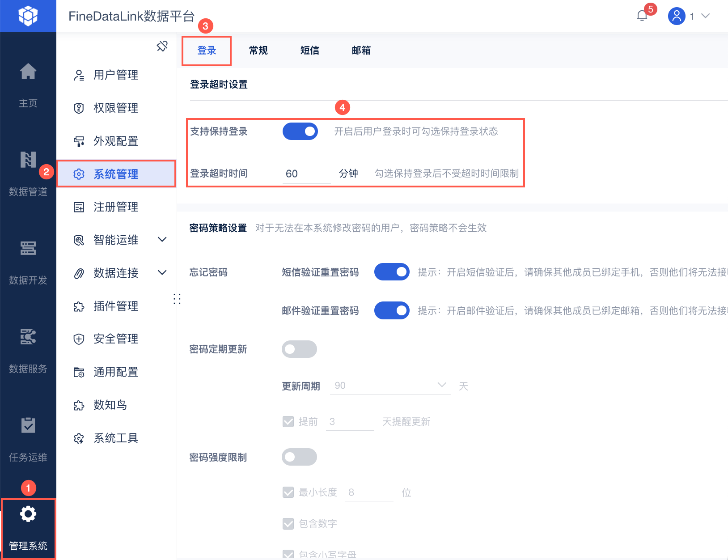This screenshot has height=560, width=728.
Task: Open the 主页 home icon
Action: [x=28, y=71]
